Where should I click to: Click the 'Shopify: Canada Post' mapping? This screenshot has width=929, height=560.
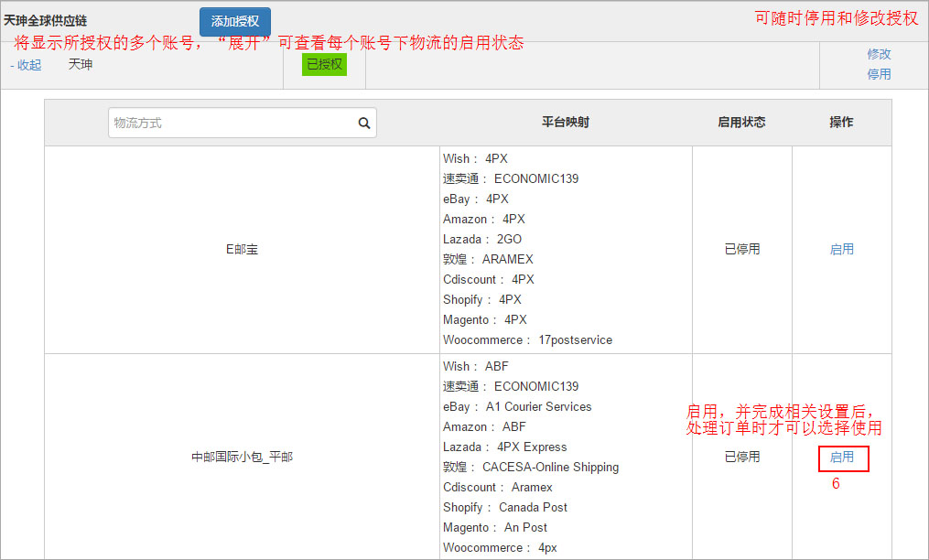coord(505,507)
